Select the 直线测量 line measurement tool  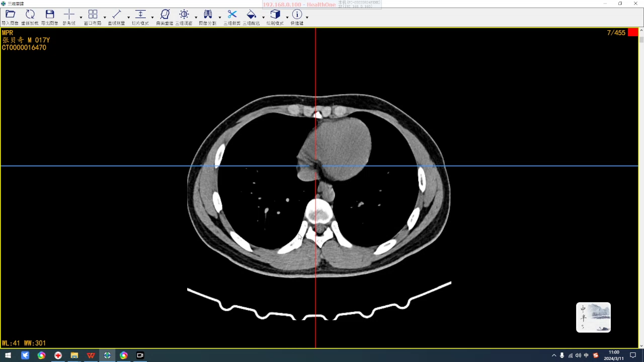(x=117, y=15)
